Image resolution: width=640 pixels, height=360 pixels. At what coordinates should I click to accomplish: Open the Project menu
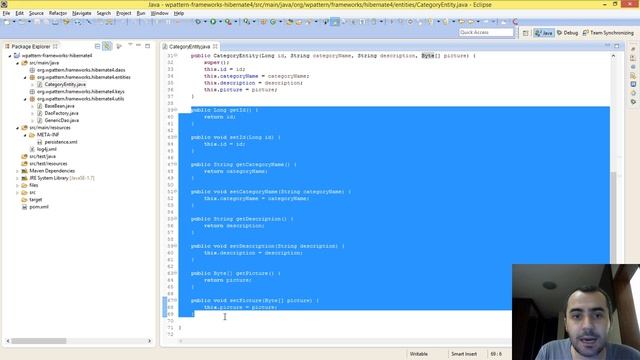[124, 13]
